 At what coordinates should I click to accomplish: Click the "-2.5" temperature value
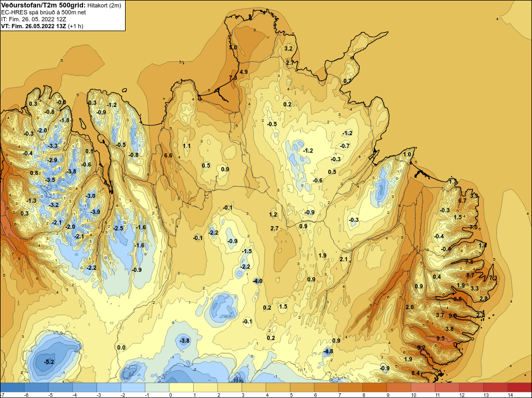tap(118, 228)
